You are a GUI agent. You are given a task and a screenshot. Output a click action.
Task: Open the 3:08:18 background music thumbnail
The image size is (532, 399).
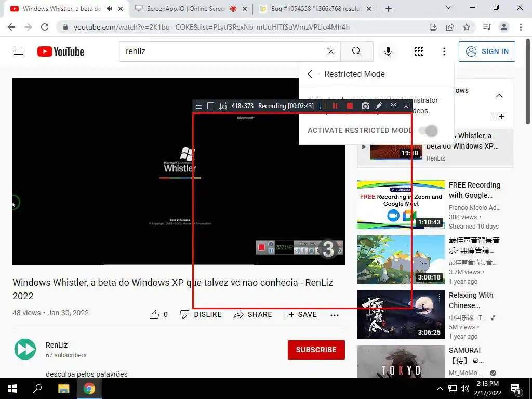tap(401, 260)
